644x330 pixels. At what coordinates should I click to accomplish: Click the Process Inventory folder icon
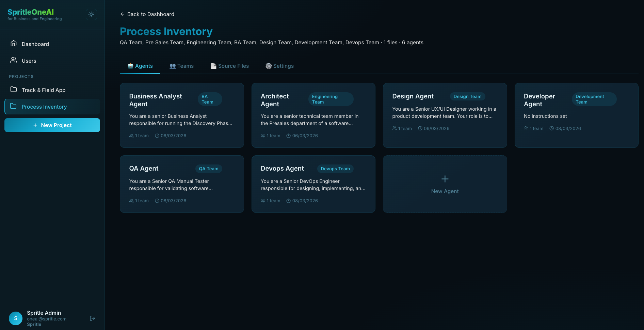click(x=13, y=106)
